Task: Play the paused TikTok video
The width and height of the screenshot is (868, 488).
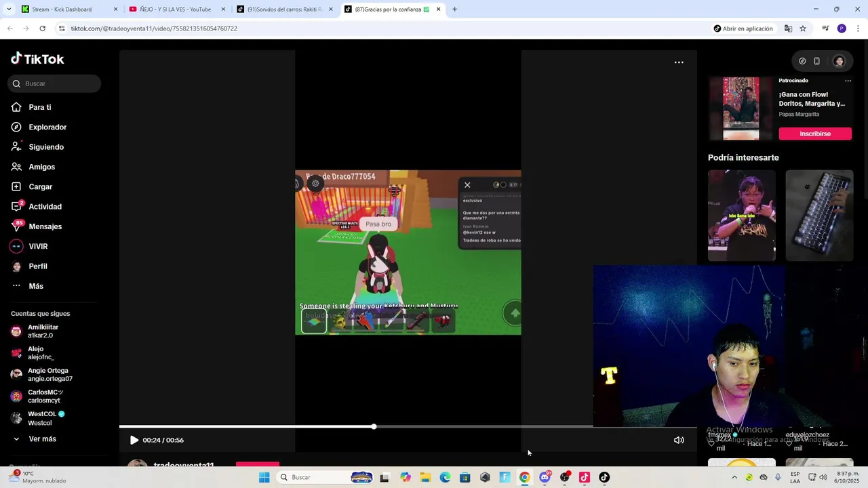Action: coord(134,440)
